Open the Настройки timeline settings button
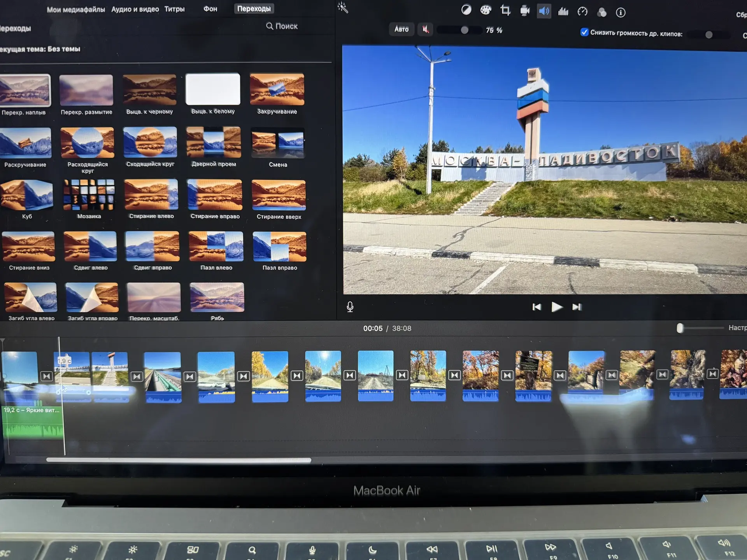 737,328
